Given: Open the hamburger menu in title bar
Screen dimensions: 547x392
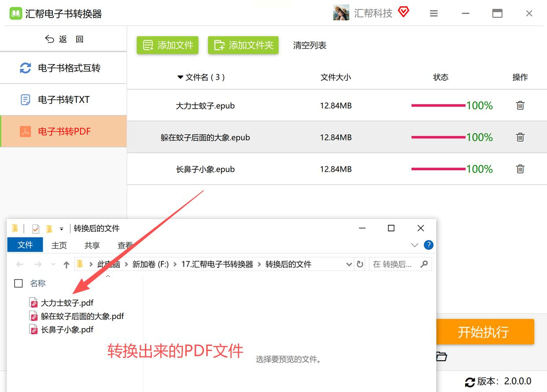Looking at the screenshot, I should pos(434,14).
